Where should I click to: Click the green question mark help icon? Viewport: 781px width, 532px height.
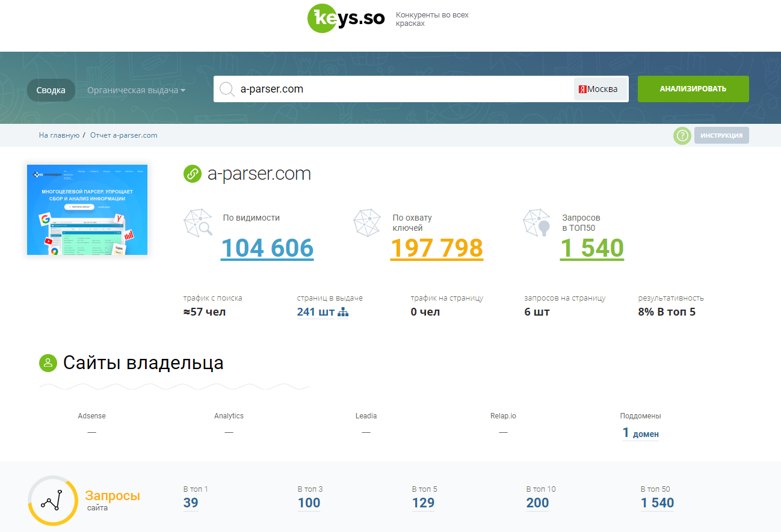682,136
